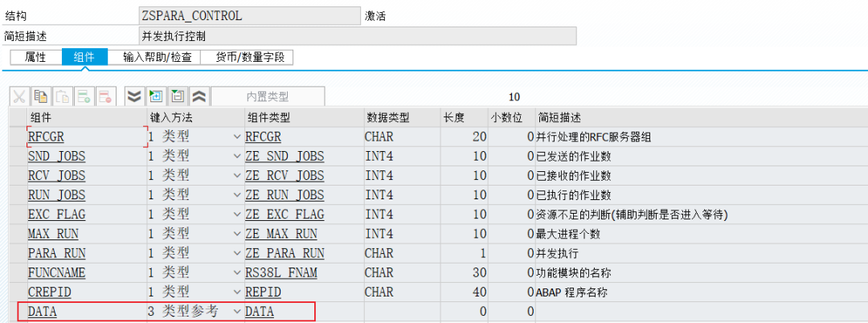Screen dimensions: 868x323
Task: Click the ZE_RUN_JOBS component type link
Action: click(285, 195)
